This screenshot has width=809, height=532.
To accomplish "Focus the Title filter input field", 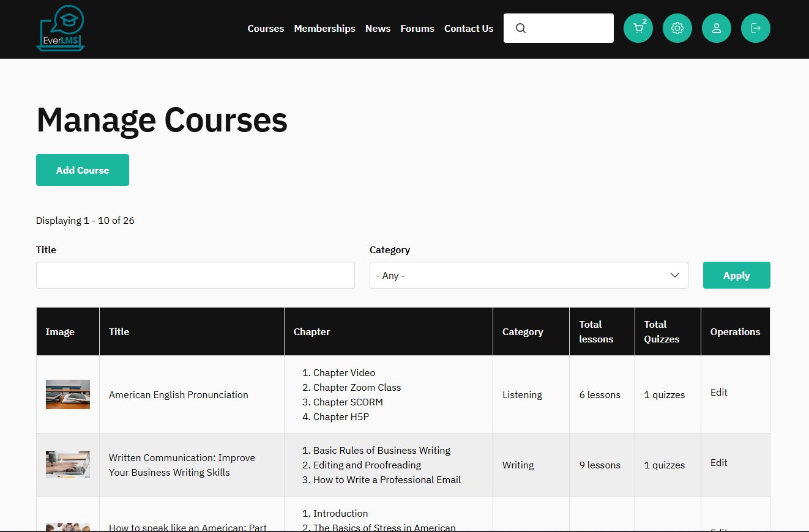I will pos(195,275).
